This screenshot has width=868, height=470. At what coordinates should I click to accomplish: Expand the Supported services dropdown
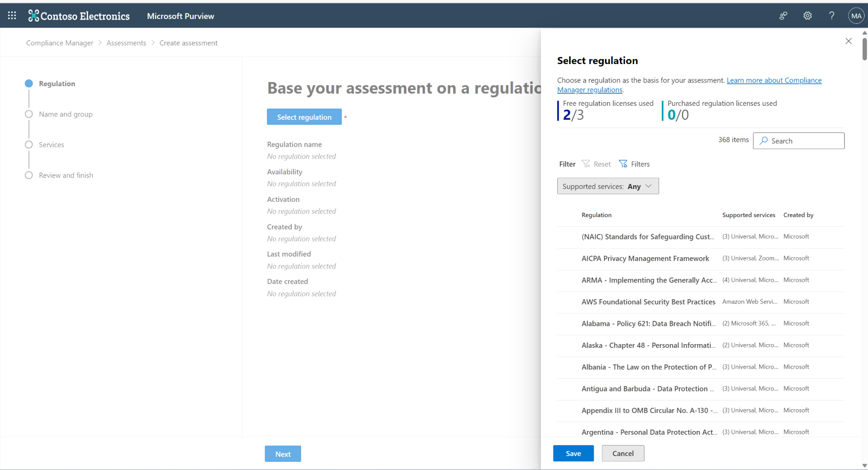608,186
